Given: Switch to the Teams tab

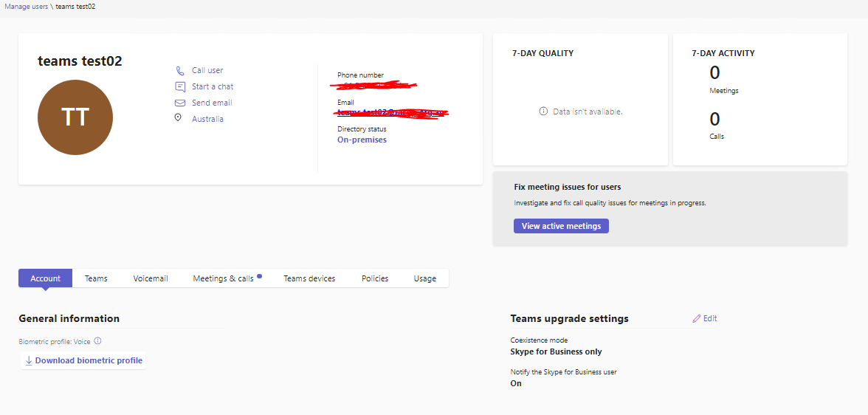Looking at the screenshot, I should tap(96, 278).
